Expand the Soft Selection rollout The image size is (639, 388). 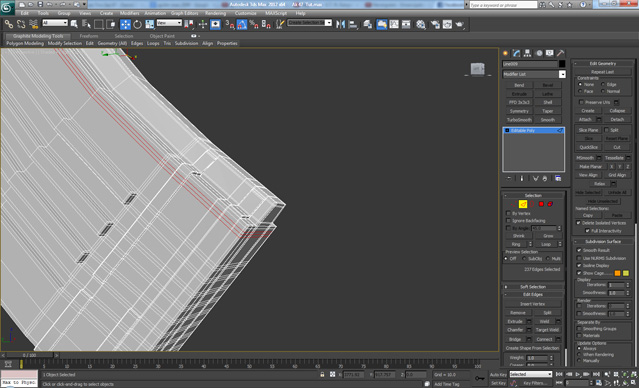point(533,287)
